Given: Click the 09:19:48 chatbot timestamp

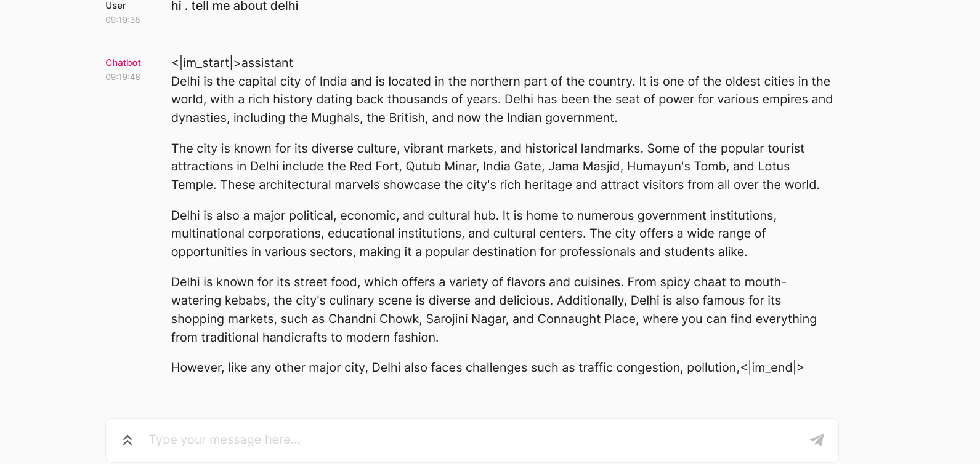Looking at the screenshot, I should [123, 77].
